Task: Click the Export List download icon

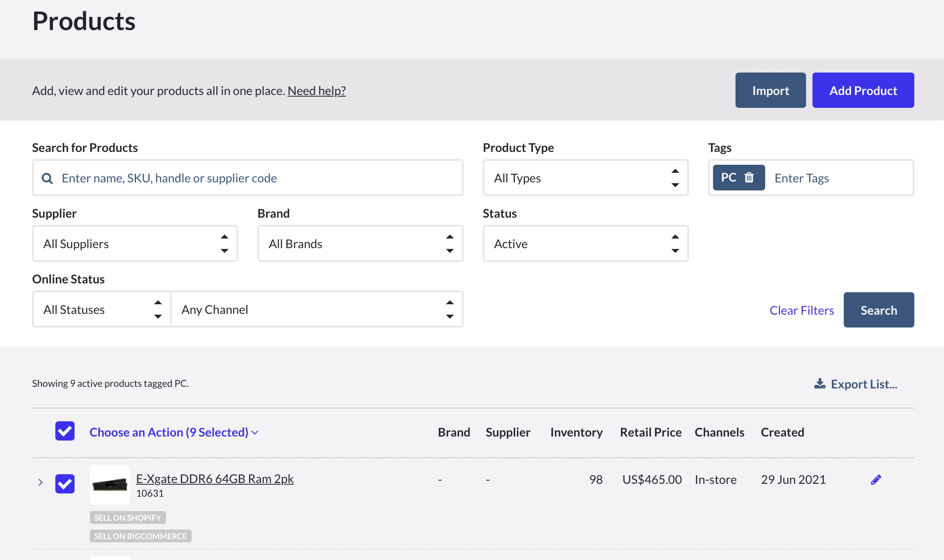Action: click(x=820, y=384)
